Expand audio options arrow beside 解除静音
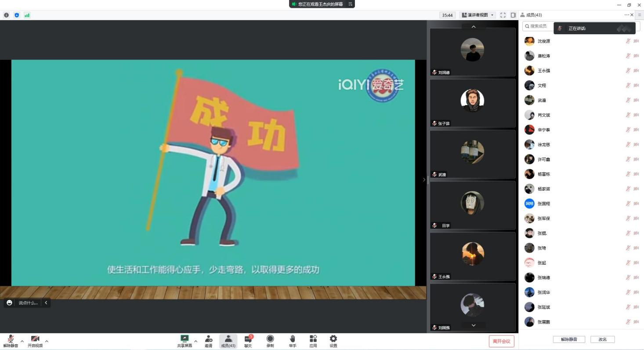 pyautogui.click(x=22, y=341)
